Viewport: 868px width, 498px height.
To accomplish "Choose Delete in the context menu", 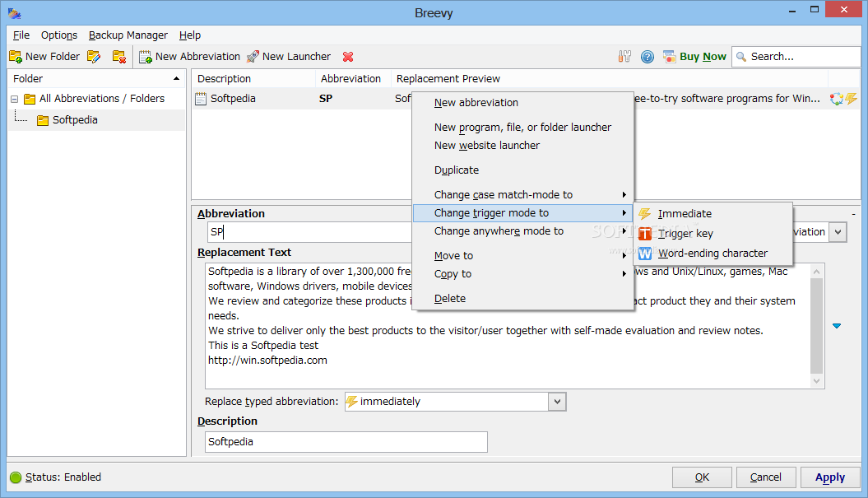I will coord(522,299).
